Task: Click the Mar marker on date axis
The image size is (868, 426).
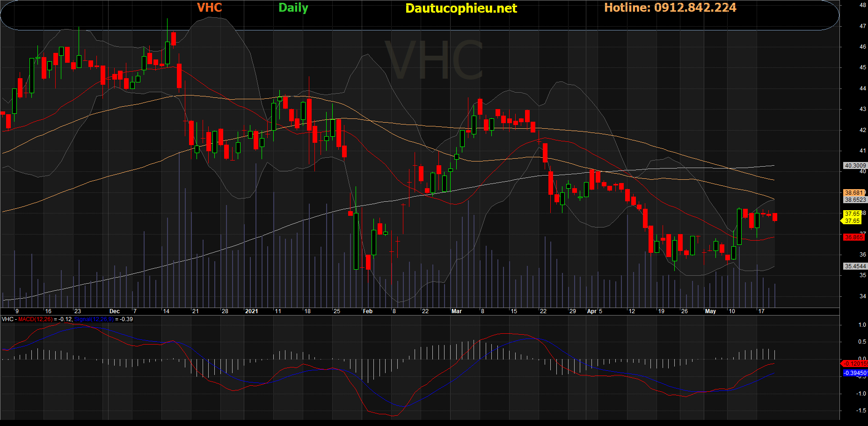Action: coord(457,311)
